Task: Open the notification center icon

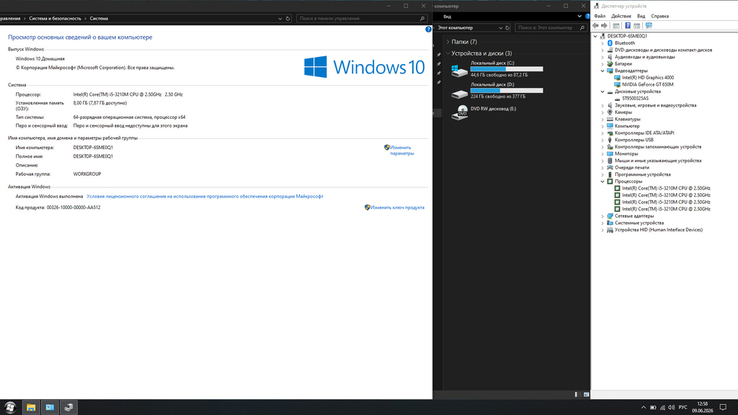Action: point(723,407)
